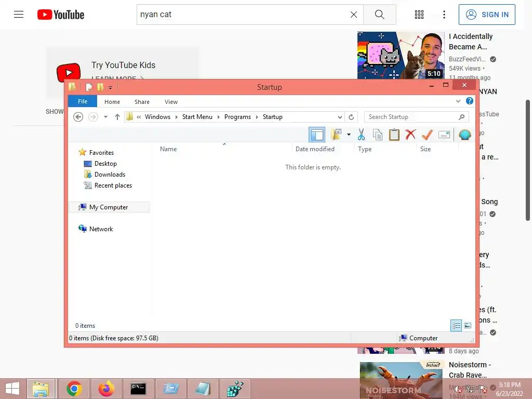Select My Computer in navigation pane

[x=109, y=207]
